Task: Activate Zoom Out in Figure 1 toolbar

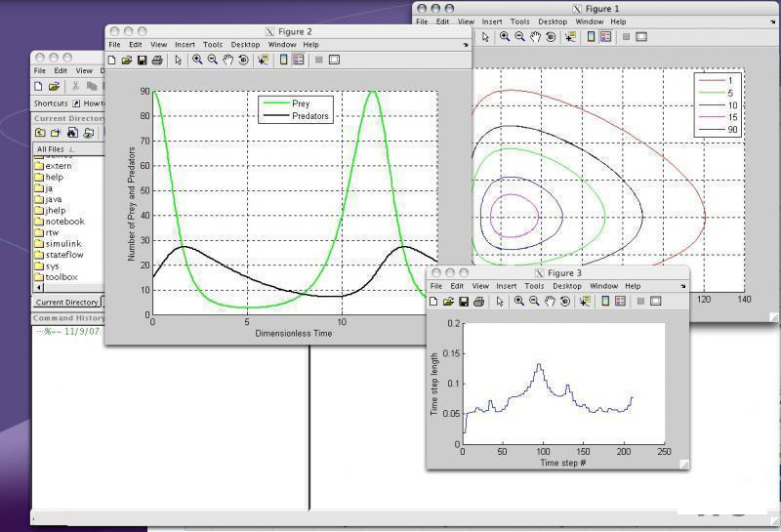Action: coord(520,37)
